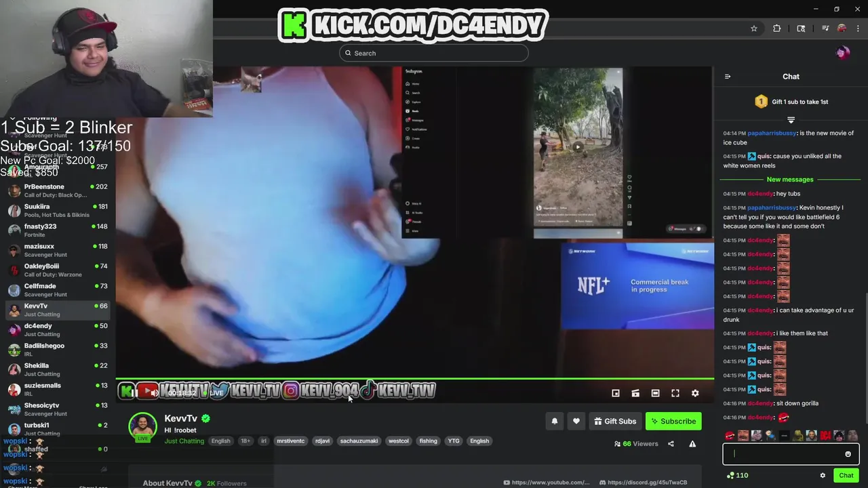
Task: Select the mrstiventc tag
Action: click(290, 441)
